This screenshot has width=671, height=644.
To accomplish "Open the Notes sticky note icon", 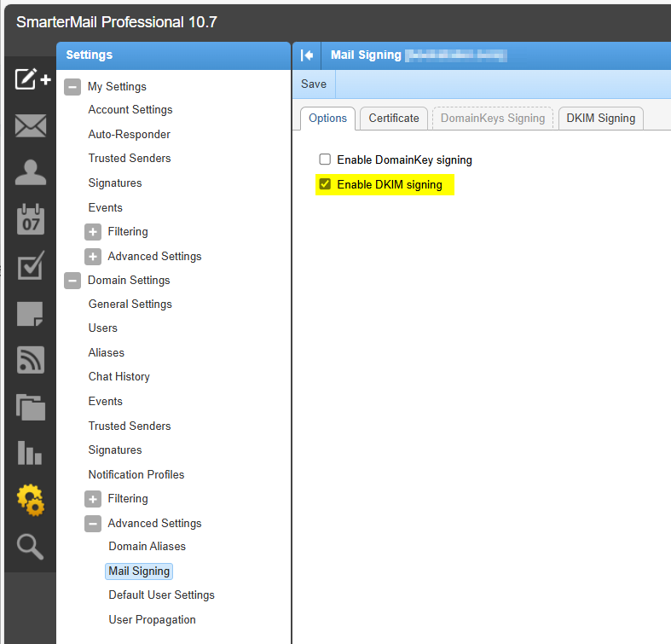I will [30, 314].
